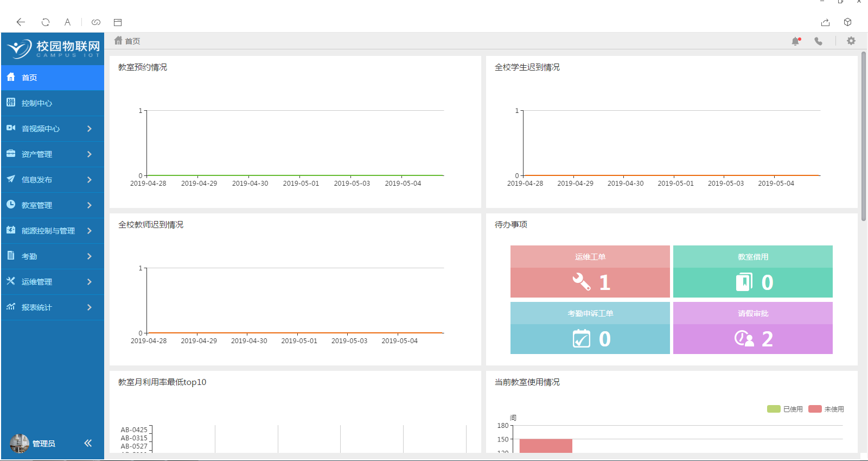Screen dimensions: 868x461
Task: Open 控制中心 from the sidebar
Action: [52, 103]
